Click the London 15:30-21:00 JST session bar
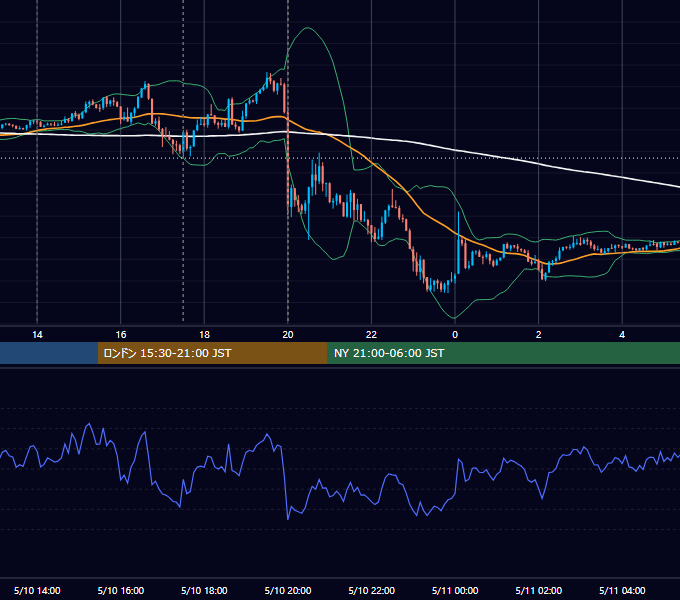This screenshot has width=680, height=600. 212,353
